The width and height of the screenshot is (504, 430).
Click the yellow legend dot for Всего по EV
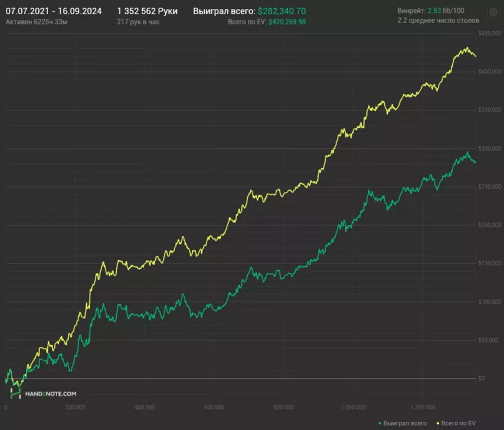437,423
